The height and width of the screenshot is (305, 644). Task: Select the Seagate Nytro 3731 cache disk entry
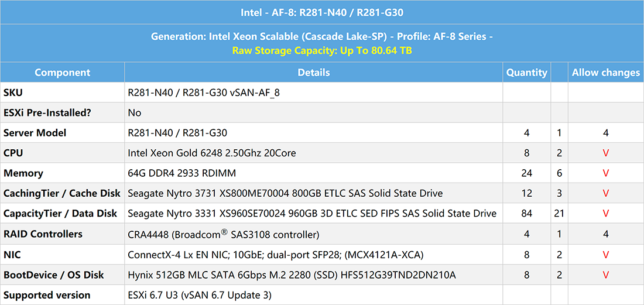286,193
